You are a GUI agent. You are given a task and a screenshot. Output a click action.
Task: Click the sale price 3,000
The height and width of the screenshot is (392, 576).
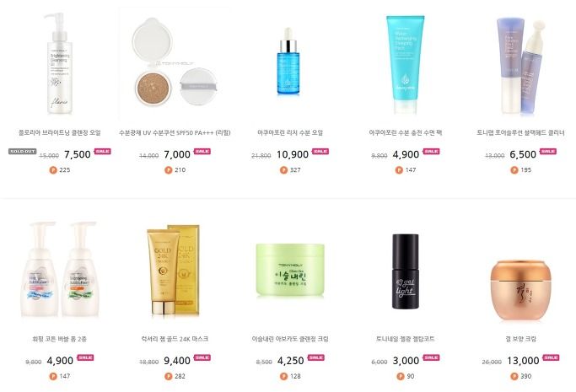[x=406, y=361]
